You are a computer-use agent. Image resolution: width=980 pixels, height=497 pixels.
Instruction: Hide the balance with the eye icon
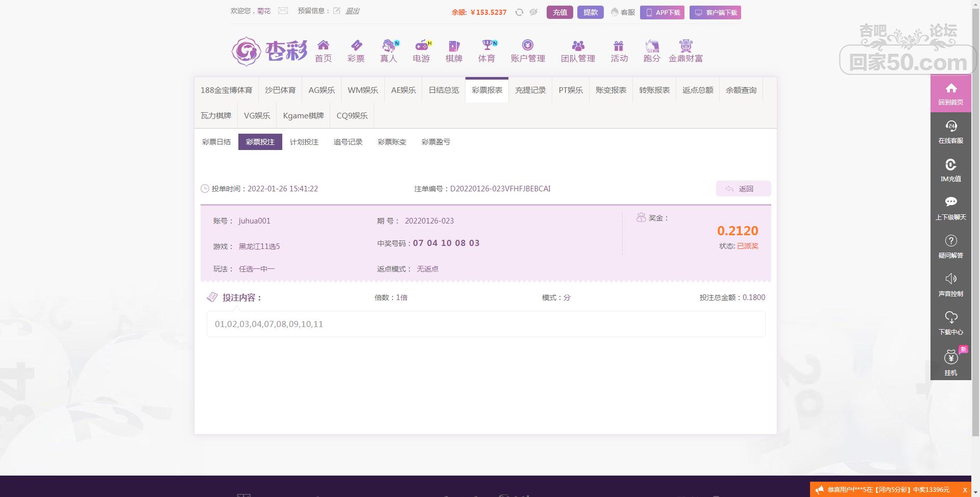pyautogui.click(x=533, y=12)
